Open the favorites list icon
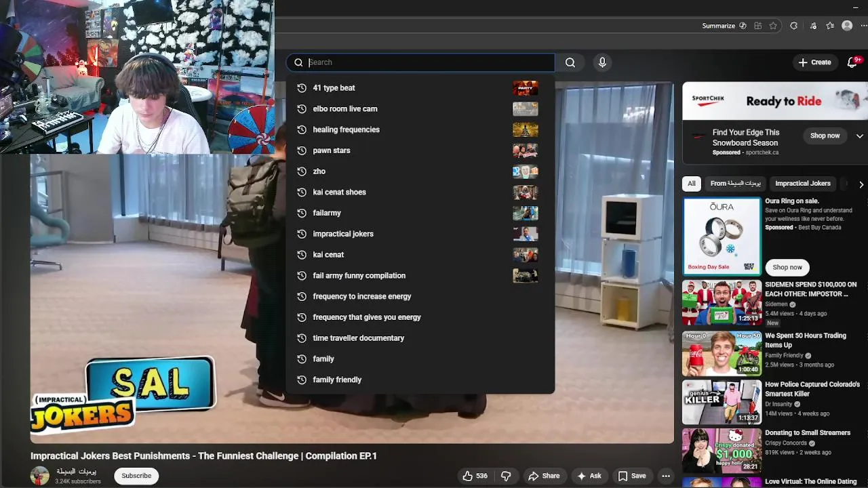This screenshot has height=488, width=868. point(830,26)
